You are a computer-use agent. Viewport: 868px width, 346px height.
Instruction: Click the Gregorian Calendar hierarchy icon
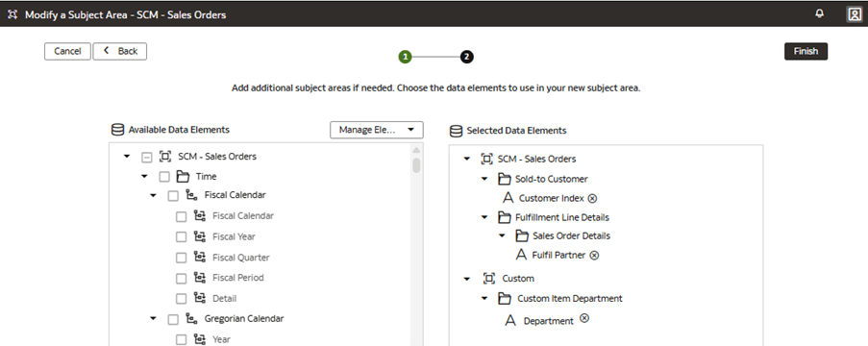point(191,318)
